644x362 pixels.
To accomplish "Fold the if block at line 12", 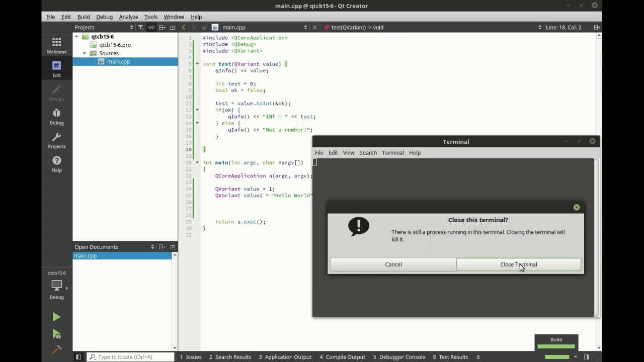I will (197, 110).
